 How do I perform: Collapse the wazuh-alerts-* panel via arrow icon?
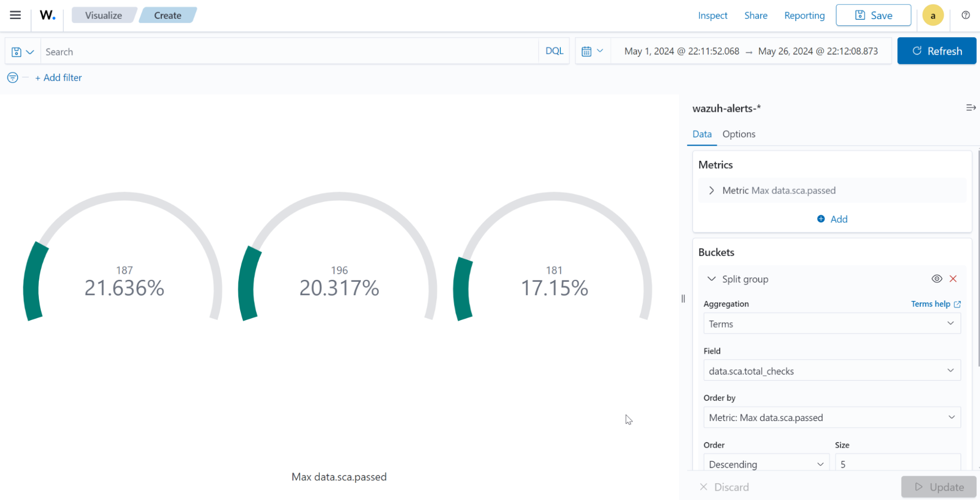pos(971,107)
